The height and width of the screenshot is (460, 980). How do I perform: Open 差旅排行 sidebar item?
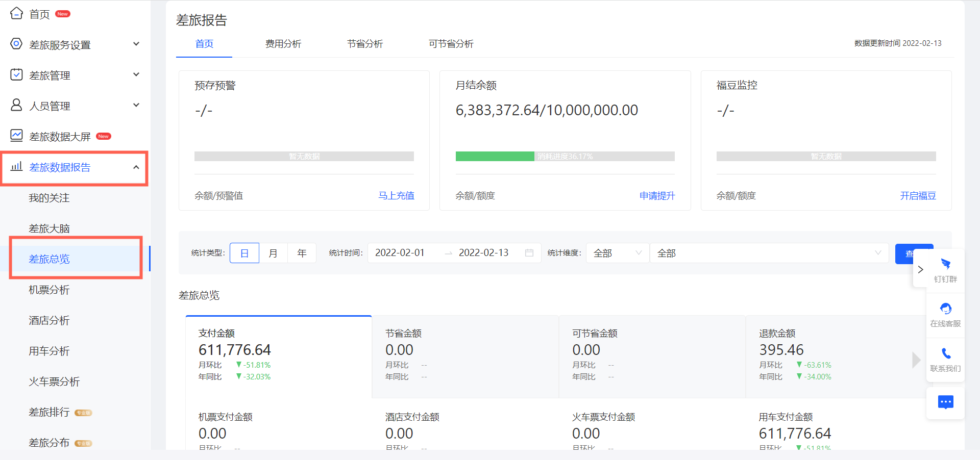(49, 412)
